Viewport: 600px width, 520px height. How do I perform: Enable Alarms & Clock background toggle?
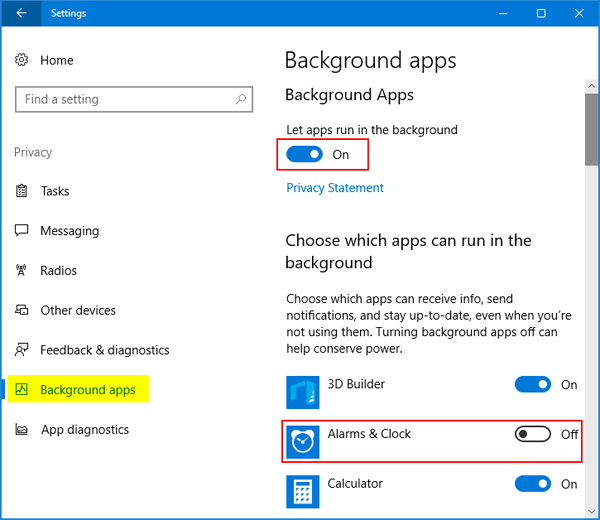533,434
